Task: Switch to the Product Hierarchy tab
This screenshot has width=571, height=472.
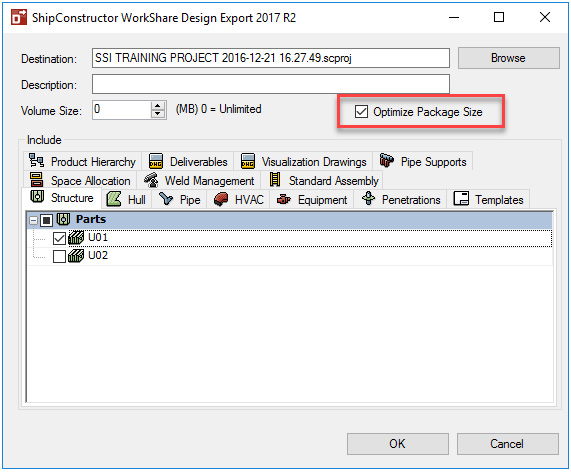Action: (82, 161)
